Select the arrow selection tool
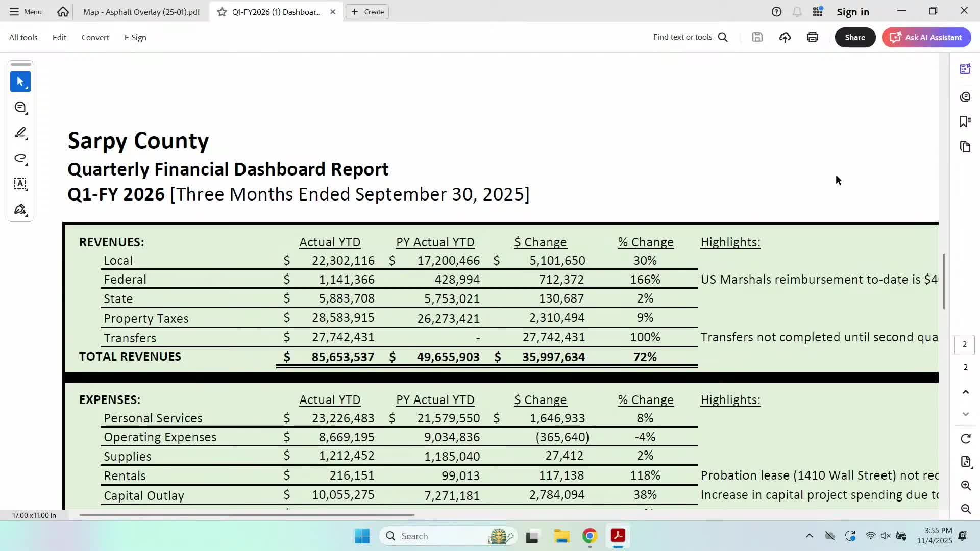The image size is (980, 551). click(x=20, y=82)
